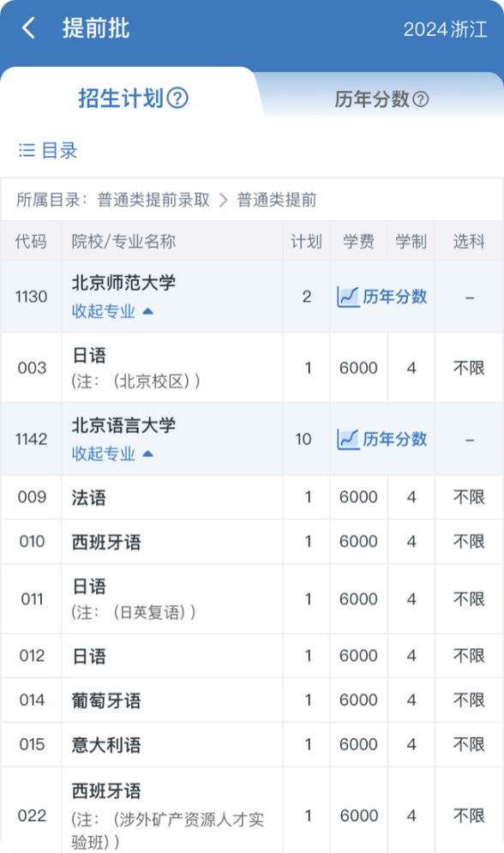Open help icon beside 历年分数 tab
This screenshot has height=853, width=504.
[x=421, y=99]
